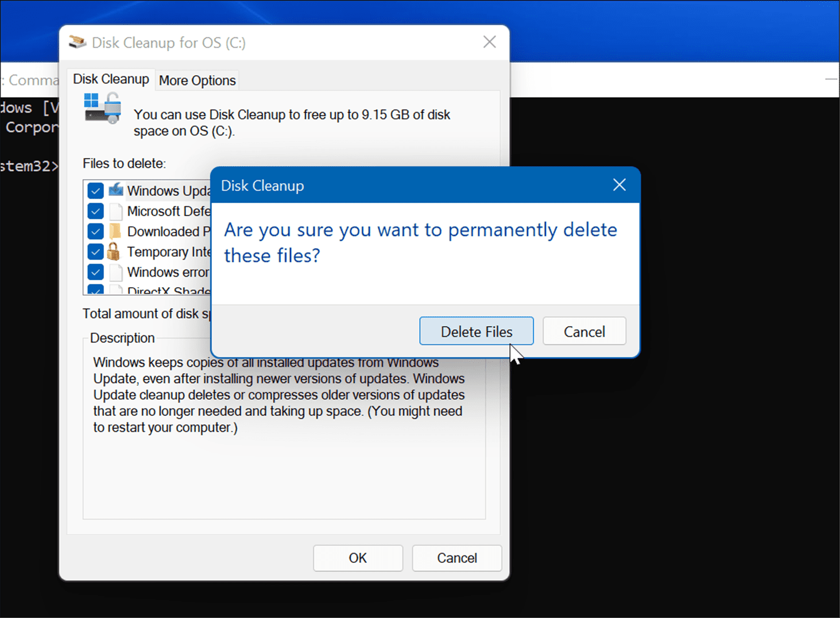Screen dimensions: 840x618
Task: Click the Downloaded Program Files folder icon
Action: (115, 231)
